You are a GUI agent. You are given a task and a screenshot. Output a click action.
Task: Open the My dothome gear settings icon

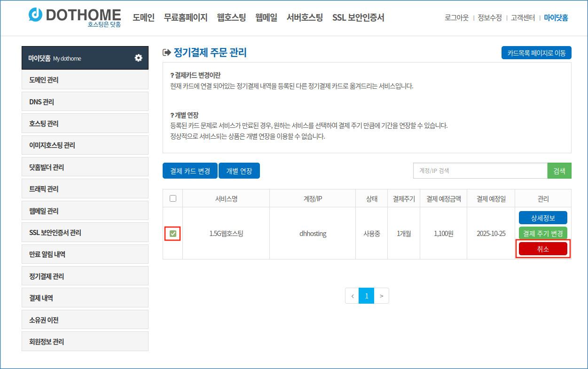(138, 58)
